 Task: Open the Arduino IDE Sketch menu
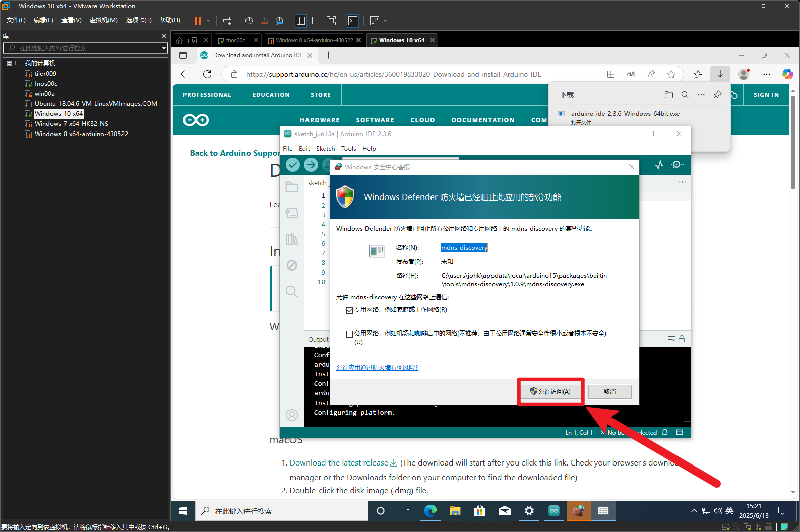pyautogui.click(x=325, y=149)
